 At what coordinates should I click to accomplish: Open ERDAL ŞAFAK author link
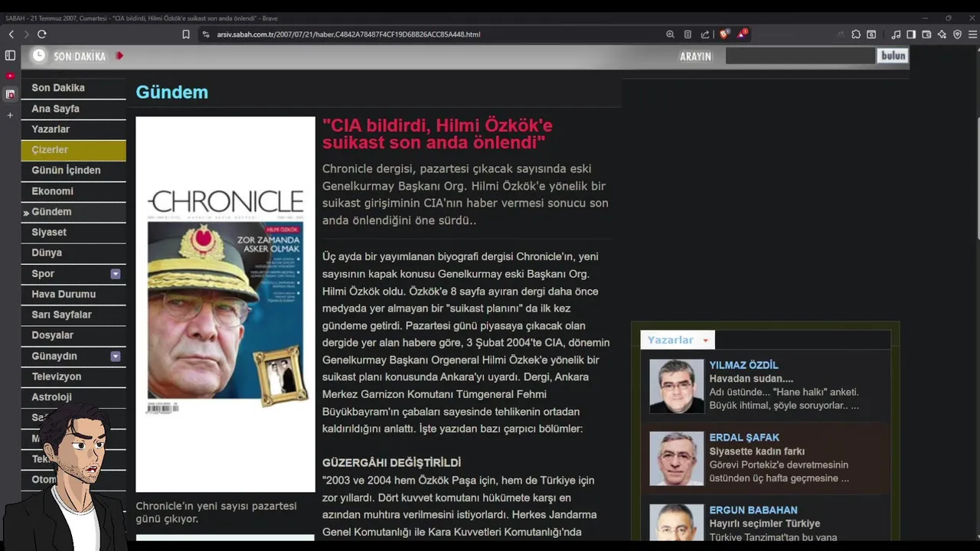tap(744, 438)
